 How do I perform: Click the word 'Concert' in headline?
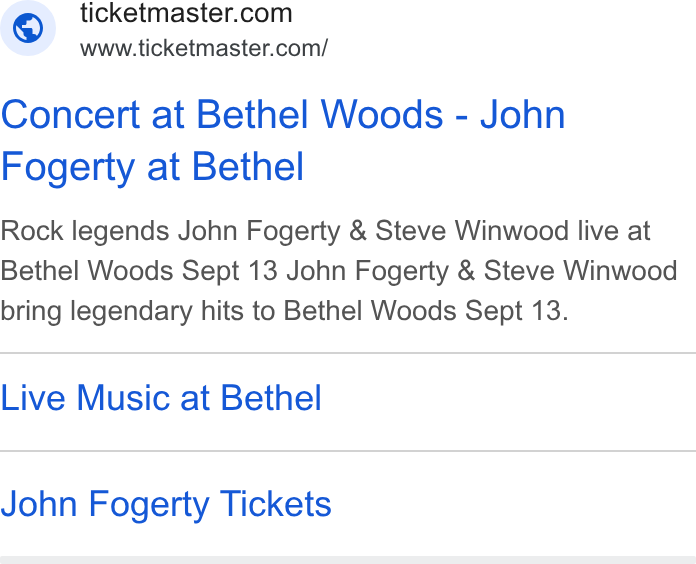71,114
